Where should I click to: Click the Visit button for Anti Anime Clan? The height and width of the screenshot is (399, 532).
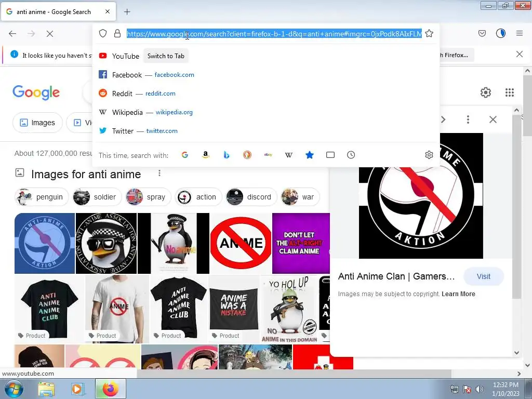click(x=484, y=276)
